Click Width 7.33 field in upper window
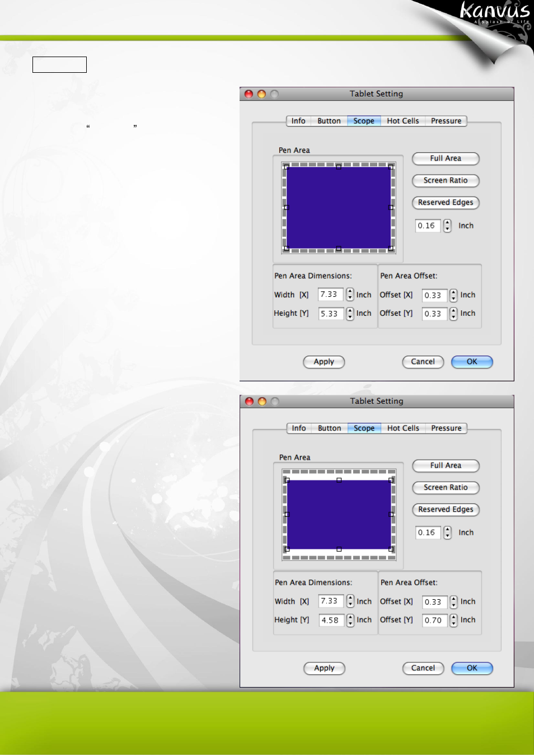 pos(331,295)
